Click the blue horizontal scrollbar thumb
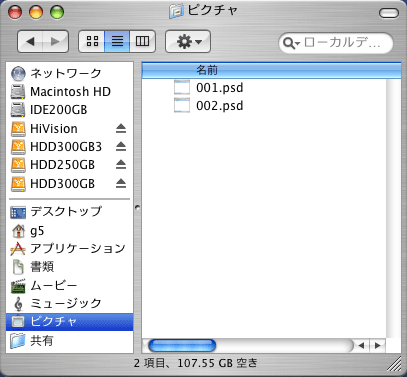This screenshot has width=407, height=377. pyautogui.click(x=182, y=346)
